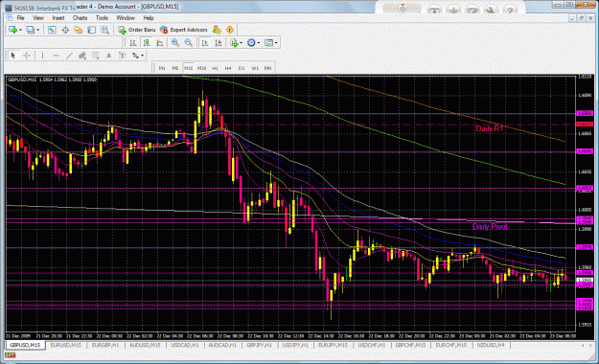
Task: Switch to EURUSD,M15 chart tab
Action: (66, 345)
